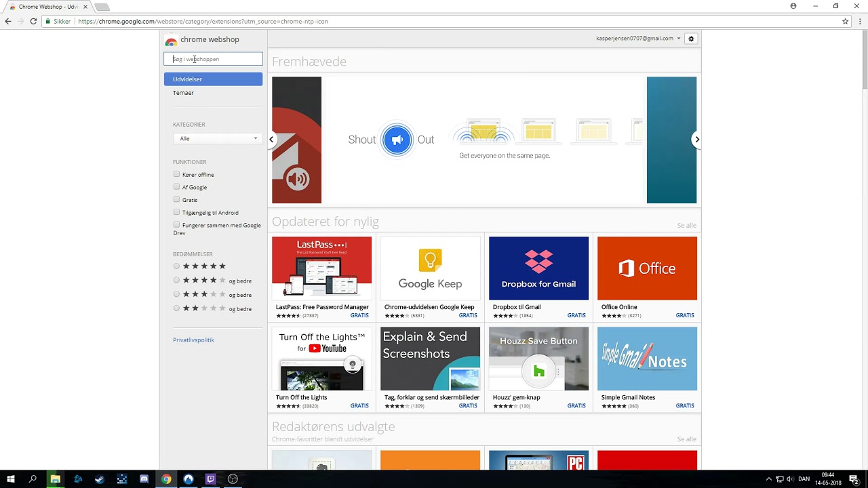
Task: Open the web store settings gear
Action: (x=691, y=39)
